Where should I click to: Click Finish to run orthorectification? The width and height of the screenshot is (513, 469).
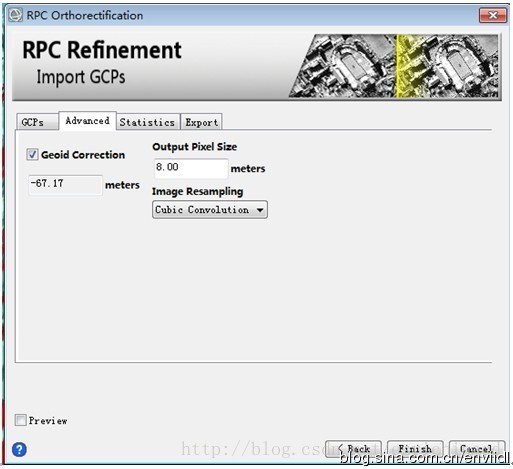pyautogui.click(x=415, y=449)
